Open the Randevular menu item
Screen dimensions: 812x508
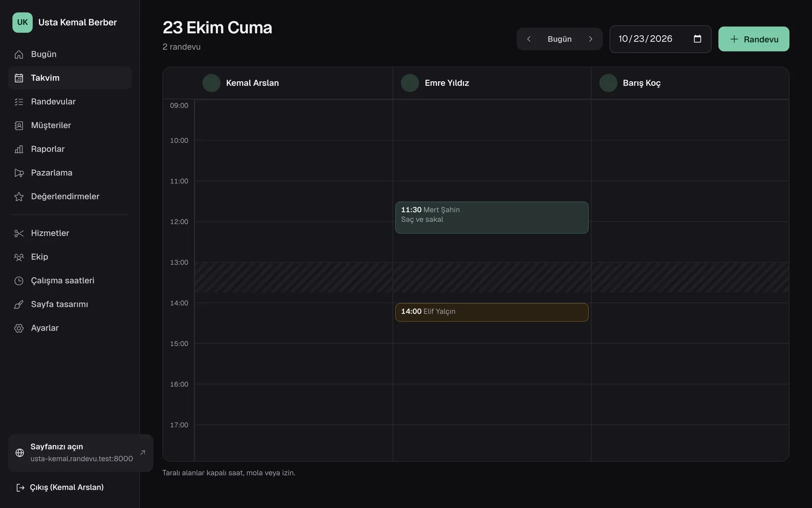coord(70,102)
